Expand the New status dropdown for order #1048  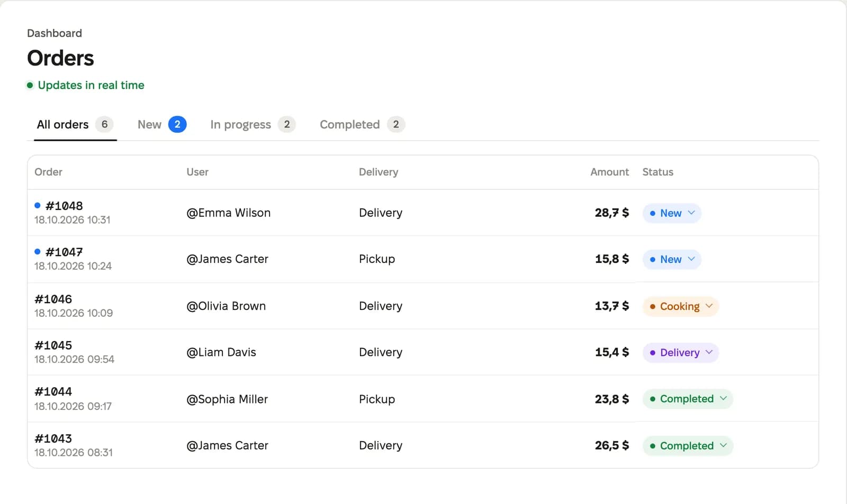[672, 213]
